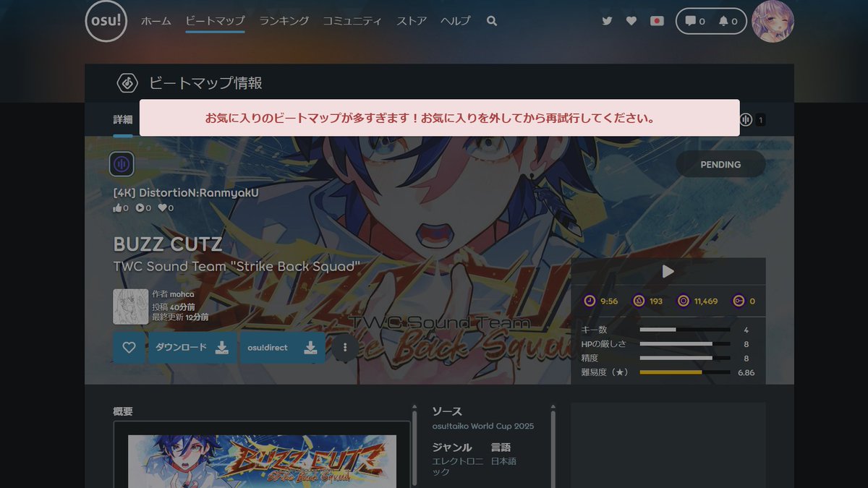The height and width of the screenshot is (488, 868).
Task: Click the heart supporter icon in header
Action: 631,21
